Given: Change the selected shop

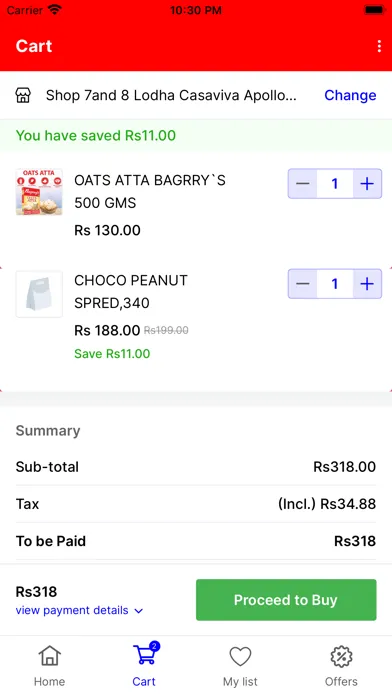Looking at the screenshot, I should tap(350, 95).
